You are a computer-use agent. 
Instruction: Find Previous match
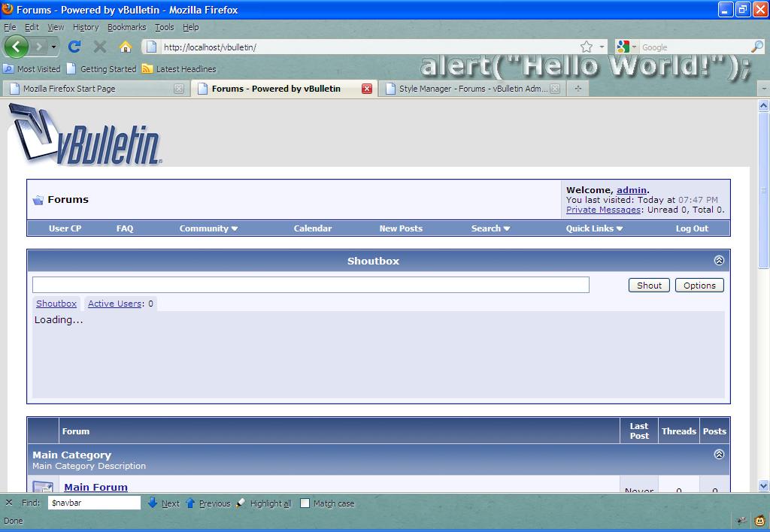pos(208,503)
